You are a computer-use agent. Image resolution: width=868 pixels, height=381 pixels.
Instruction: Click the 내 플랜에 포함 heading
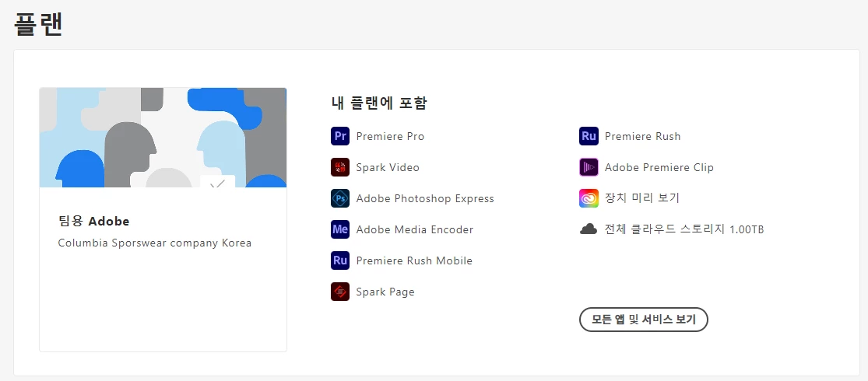[x=379, y=103]
